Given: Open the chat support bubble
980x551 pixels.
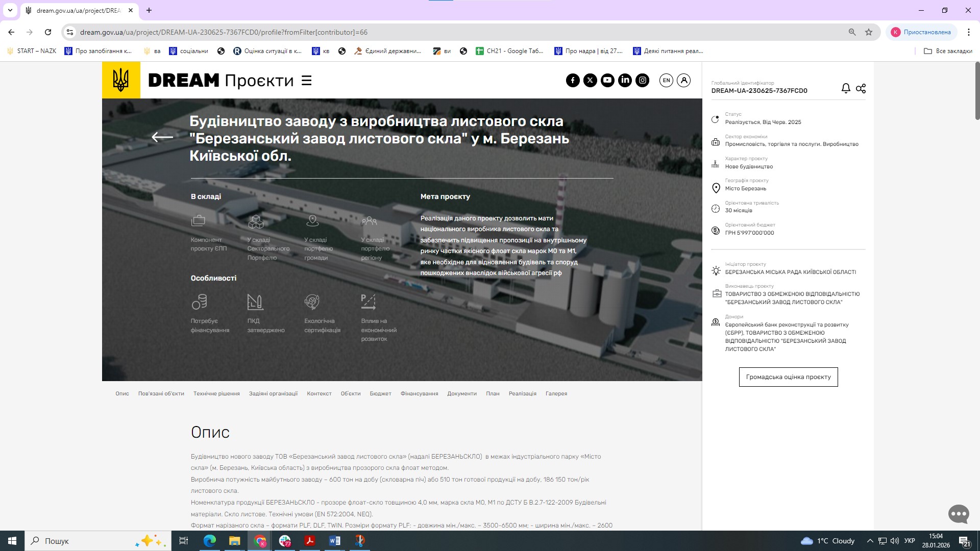Looking at the screenshot, I should tap(958, 514).
